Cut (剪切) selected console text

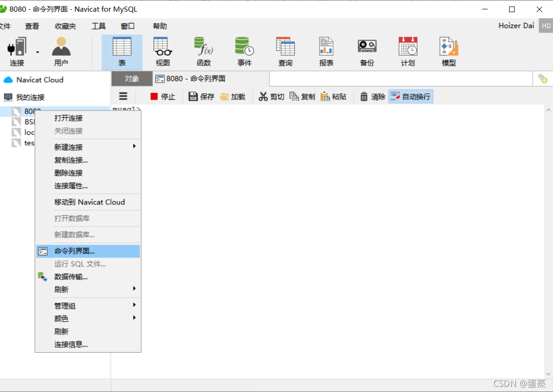click(271, 97)
